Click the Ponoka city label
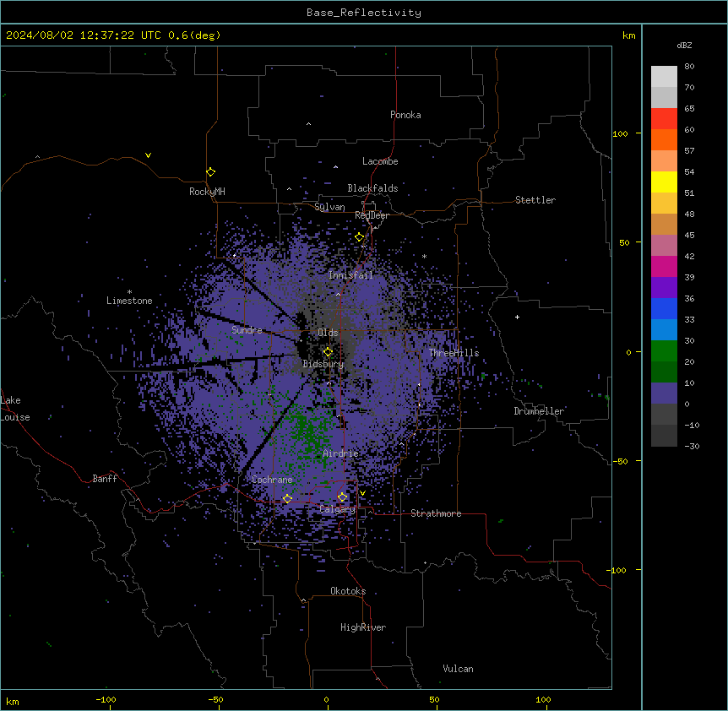 [405, 115]
